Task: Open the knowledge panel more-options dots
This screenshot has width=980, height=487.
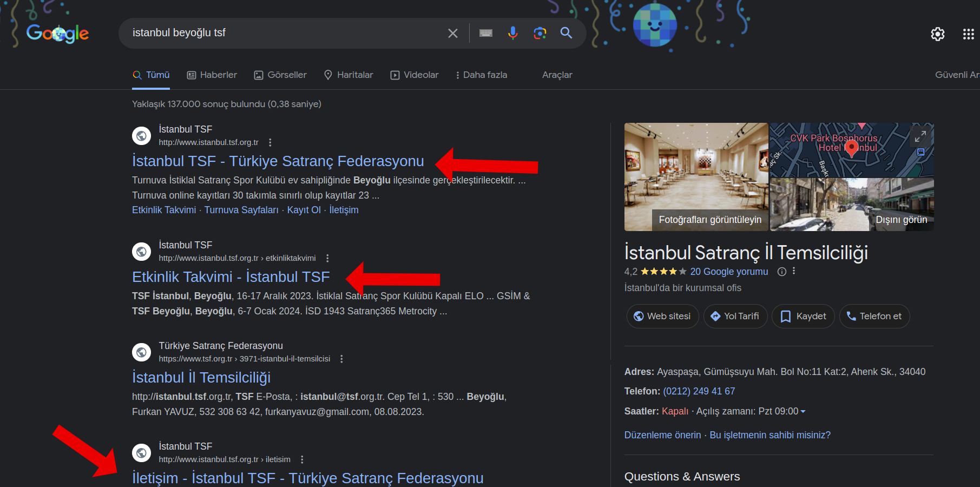Action: point(794,271)
